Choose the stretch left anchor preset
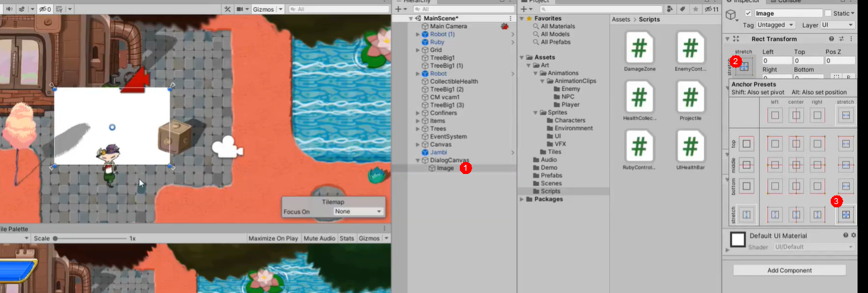The height and width of the screenshot is (293, 868). (x=776, y=214)
